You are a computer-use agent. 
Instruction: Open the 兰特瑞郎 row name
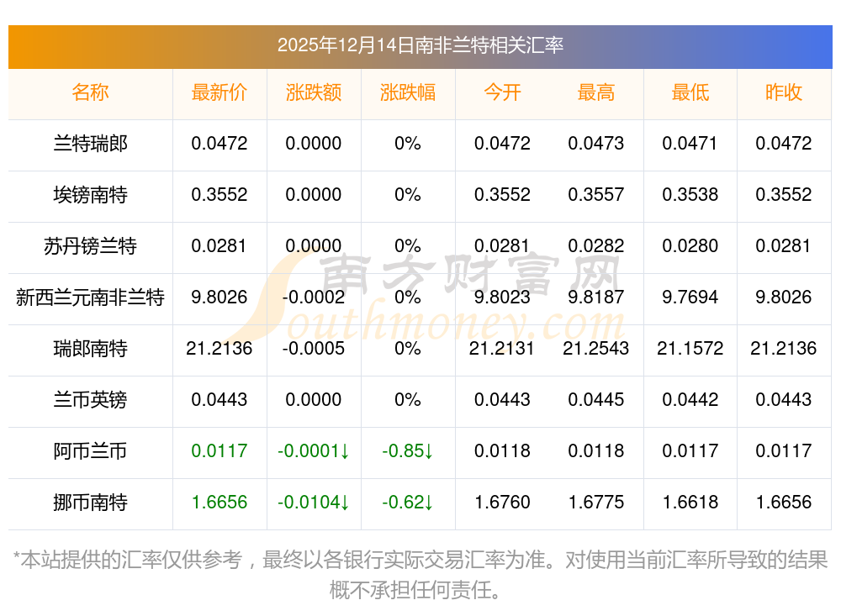(x=90, y=144)
